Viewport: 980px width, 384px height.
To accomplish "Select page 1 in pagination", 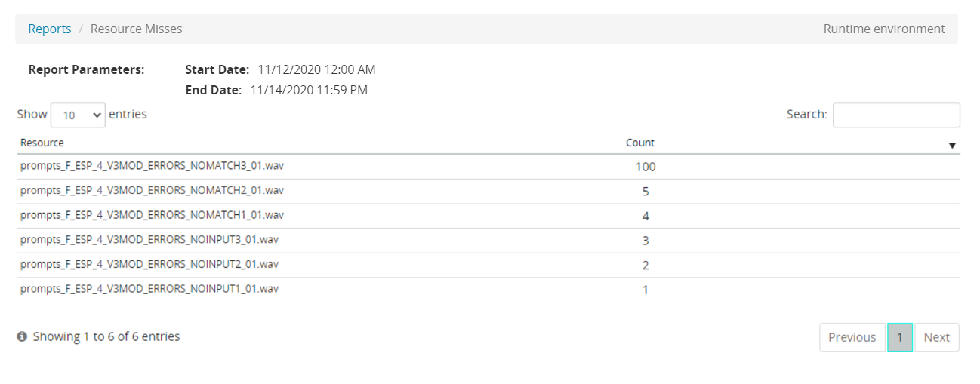I will 900,337.
